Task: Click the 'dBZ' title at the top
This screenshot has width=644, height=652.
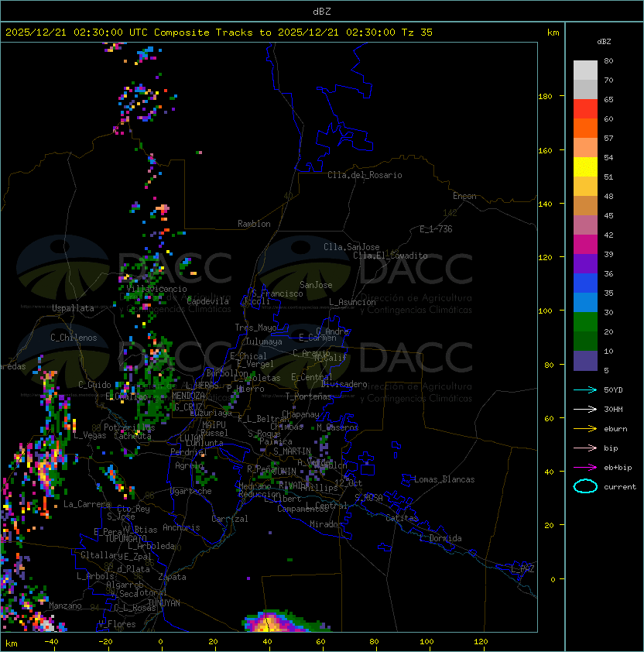Action: tap(322, 12)
